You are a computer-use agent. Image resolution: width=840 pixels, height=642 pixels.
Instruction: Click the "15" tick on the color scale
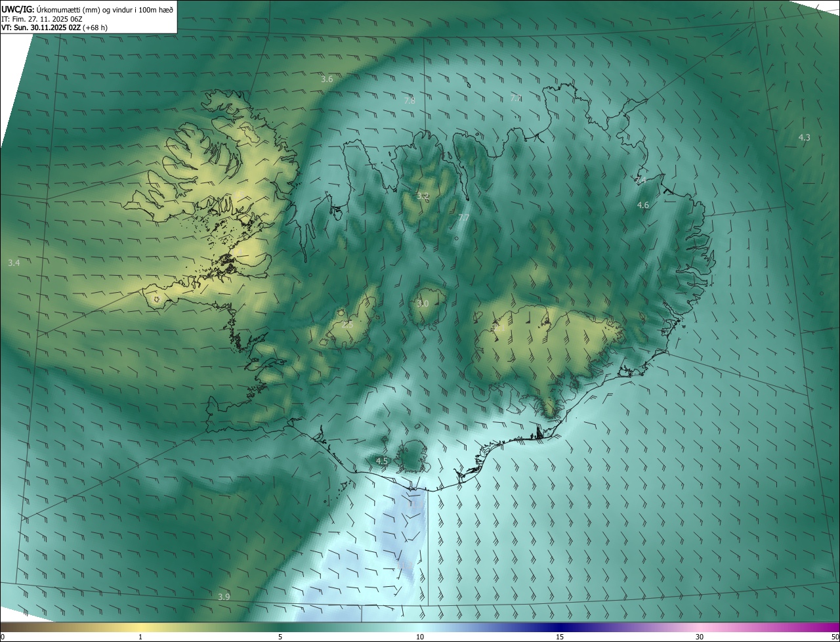tap(560, 637)
